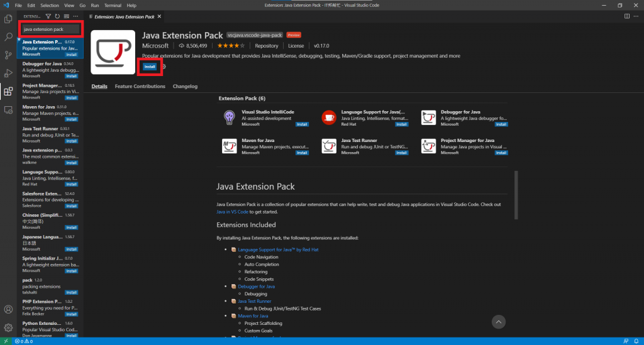Open the Selection menu

click(x=49, y=5)
